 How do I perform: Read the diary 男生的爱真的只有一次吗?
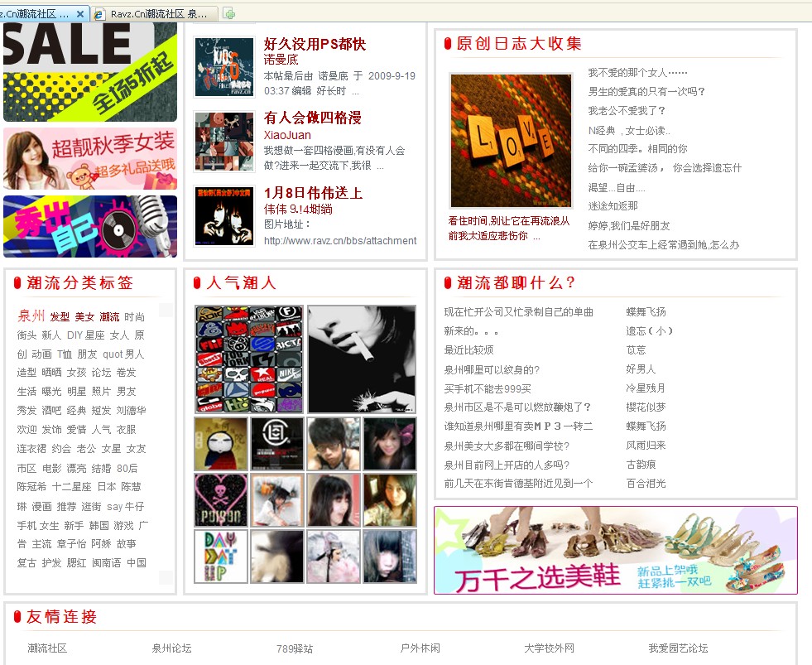(x=646, y=92)
